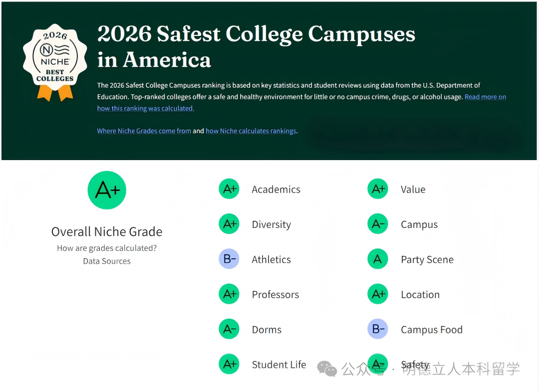539x392 pixels.
Task: Click the '2026 Safest College Campuses' heading
Action: click(x=256, y=34)
